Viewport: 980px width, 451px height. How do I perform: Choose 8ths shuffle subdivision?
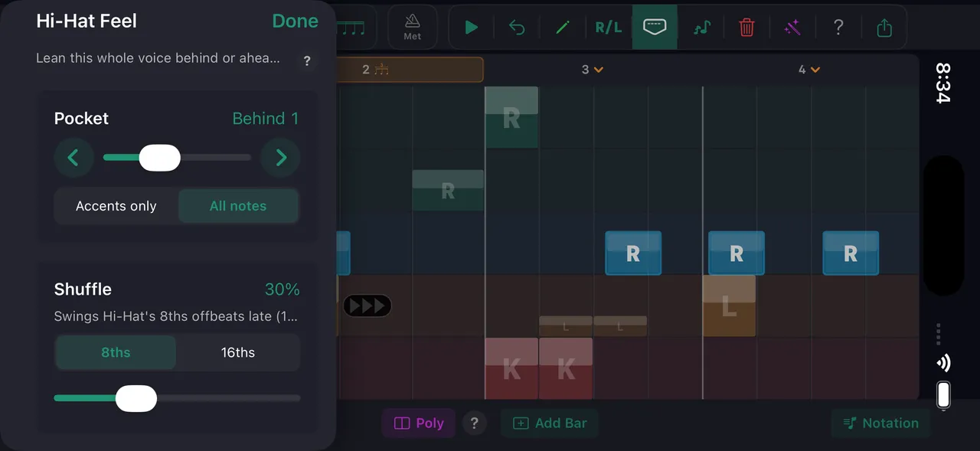116,353
